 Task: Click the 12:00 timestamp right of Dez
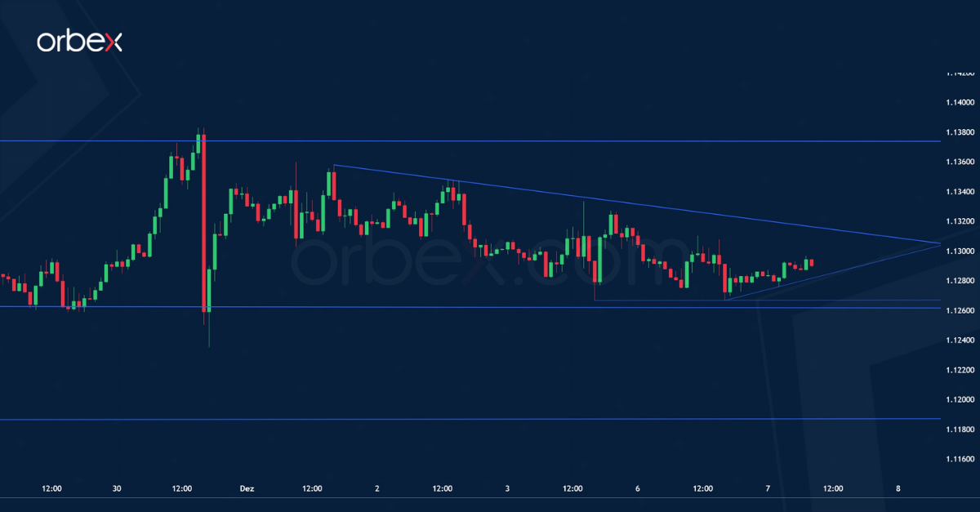311,488
